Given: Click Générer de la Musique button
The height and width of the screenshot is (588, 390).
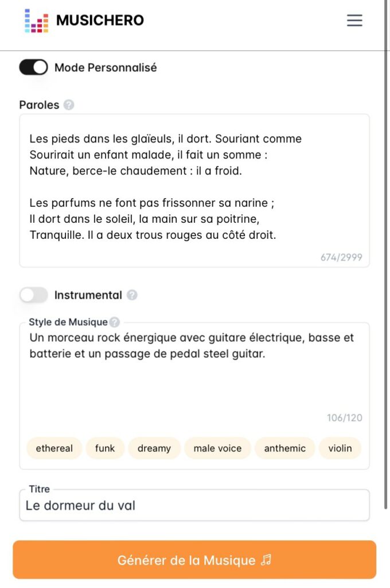Looking at the screenshot, I should tap(194, 560).
